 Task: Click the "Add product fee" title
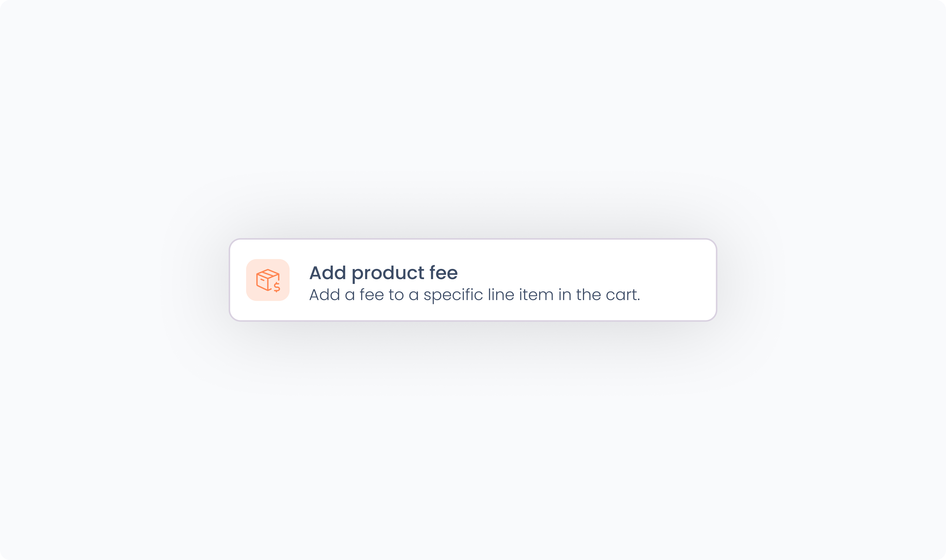pyautogui.click(x=383, y=273)
